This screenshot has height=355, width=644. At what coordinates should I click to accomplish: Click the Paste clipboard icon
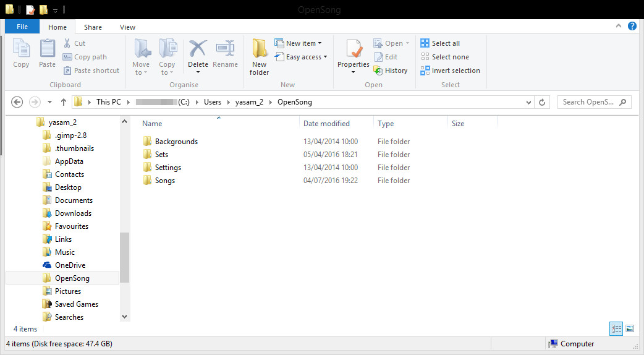47,48
